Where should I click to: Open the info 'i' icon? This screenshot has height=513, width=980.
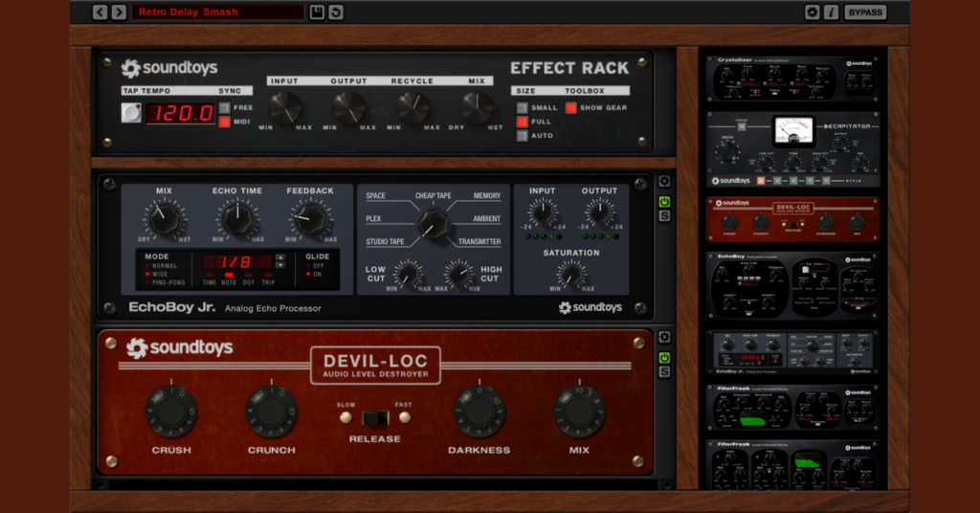(x=831, y=12)
